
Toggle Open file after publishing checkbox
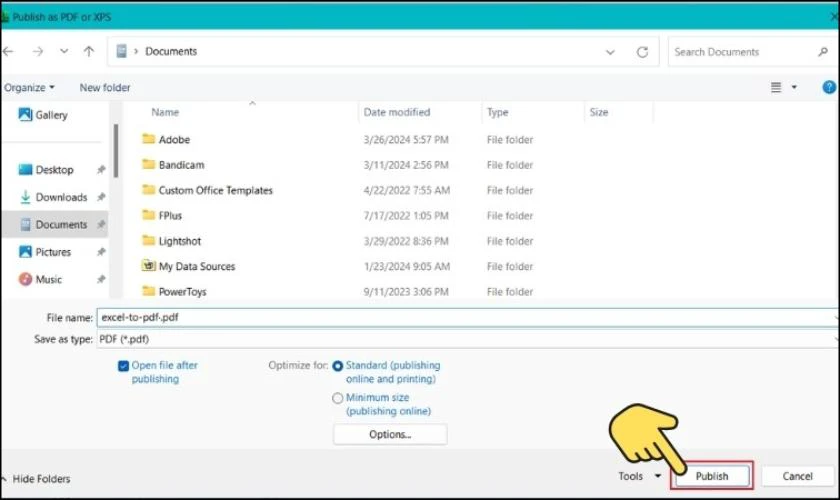click(x=123, y=365)
